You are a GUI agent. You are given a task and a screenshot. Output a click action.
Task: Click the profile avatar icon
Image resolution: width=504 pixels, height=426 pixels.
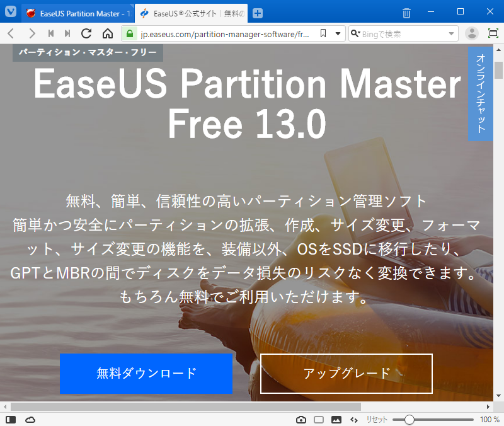click(472, 33)
